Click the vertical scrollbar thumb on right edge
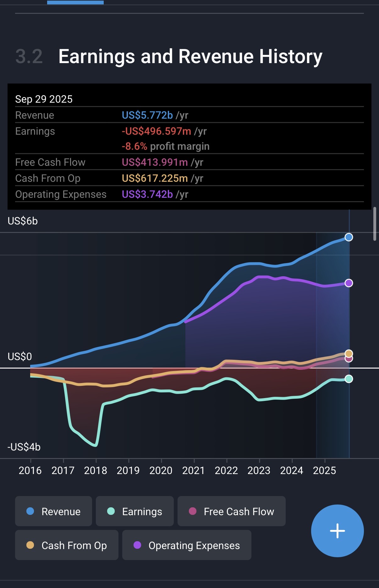 [x=375, y=224]
